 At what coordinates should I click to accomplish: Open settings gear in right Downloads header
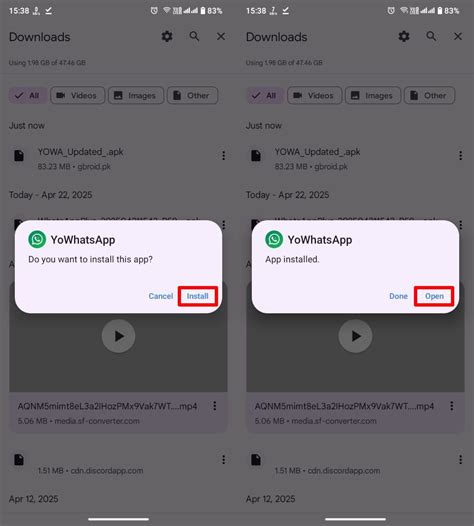coord(404,36)
